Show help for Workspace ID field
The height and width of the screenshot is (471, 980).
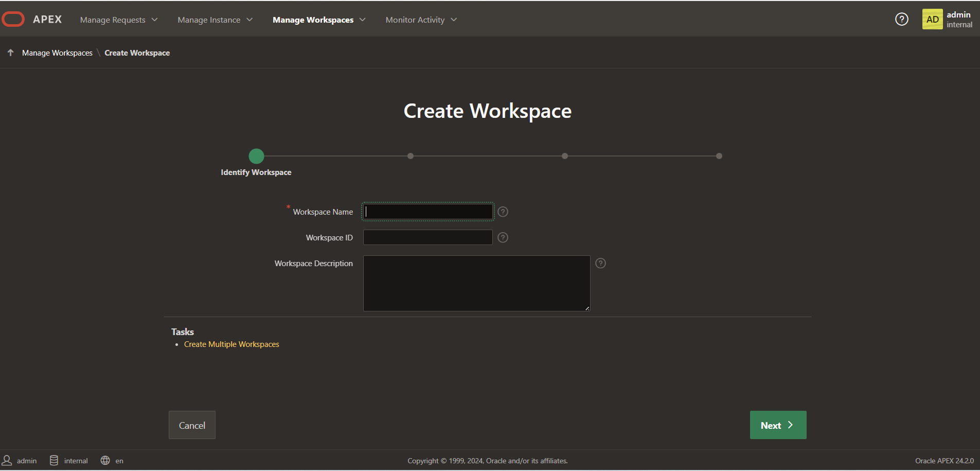[x=503, y=237]
